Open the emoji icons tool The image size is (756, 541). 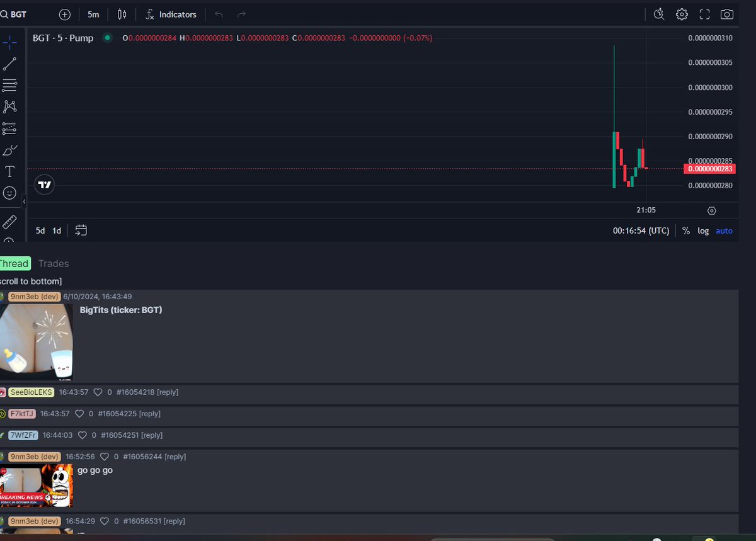coord(9,193)
